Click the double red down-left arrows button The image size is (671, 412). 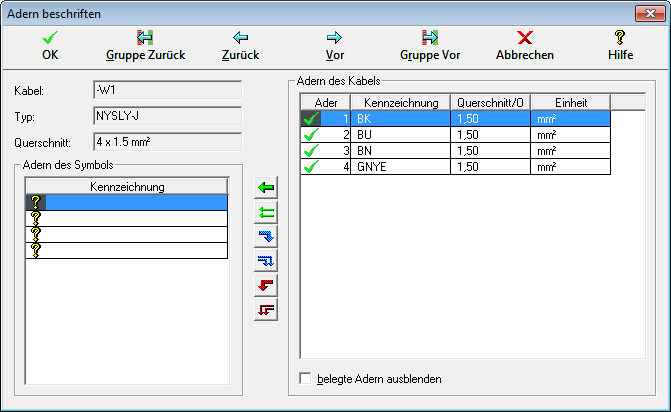(x=267, y=309)
